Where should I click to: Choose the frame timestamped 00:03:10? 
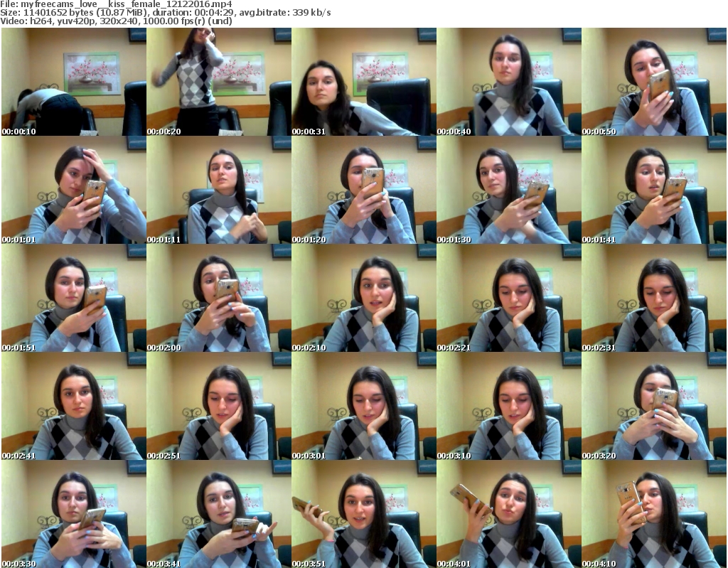click(x=509, y=406)
